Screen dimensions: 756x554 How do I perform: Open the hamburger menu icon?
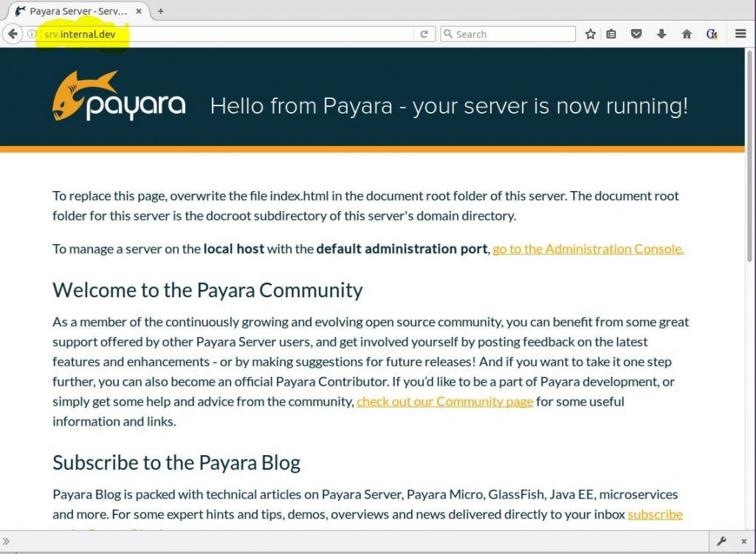740,34
